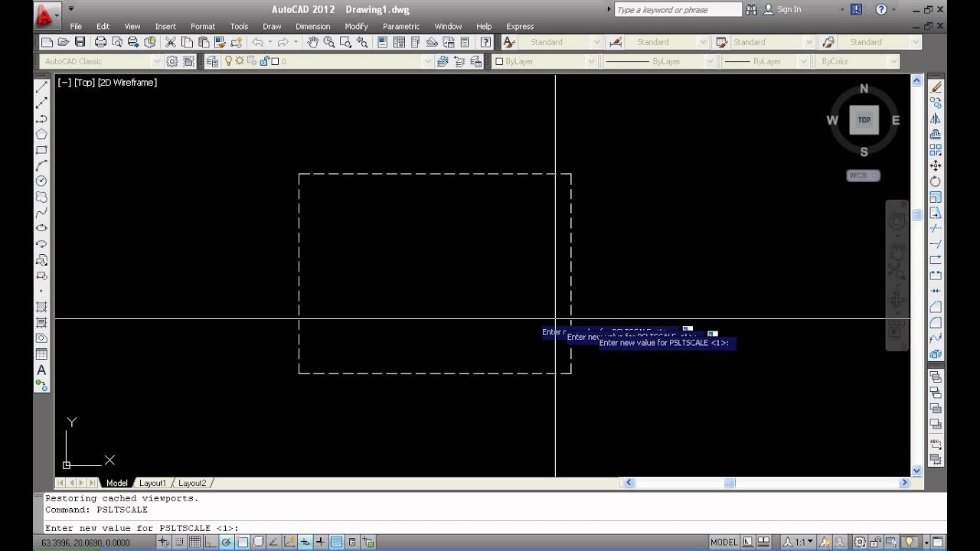The image size is (980, 551).
Task: Save the drawing with floppy icon
Action: [x=80, y=42]
